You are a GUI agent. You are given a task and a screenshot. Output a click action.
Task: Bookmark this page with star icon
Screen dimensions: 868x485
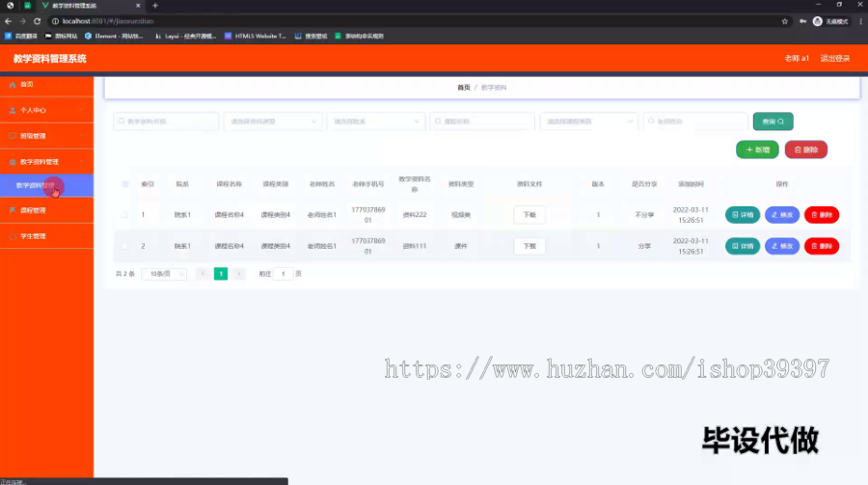pos(784,21)
